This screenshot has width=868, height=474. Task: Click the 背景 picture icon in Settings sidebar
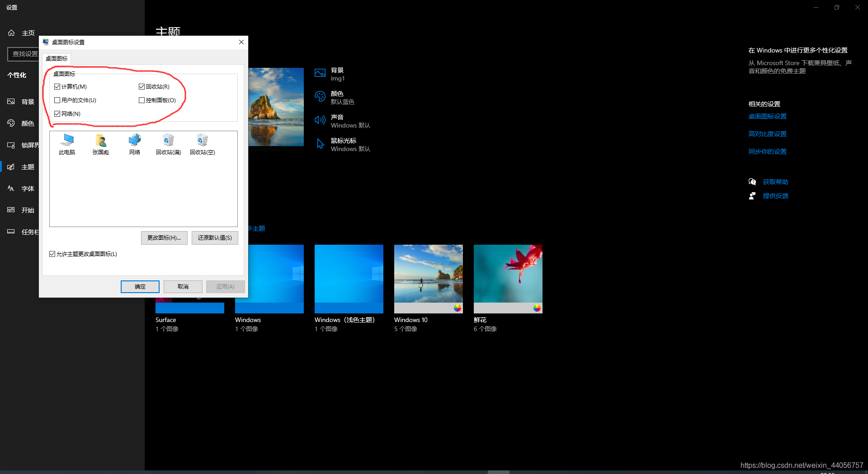point(11,102)
